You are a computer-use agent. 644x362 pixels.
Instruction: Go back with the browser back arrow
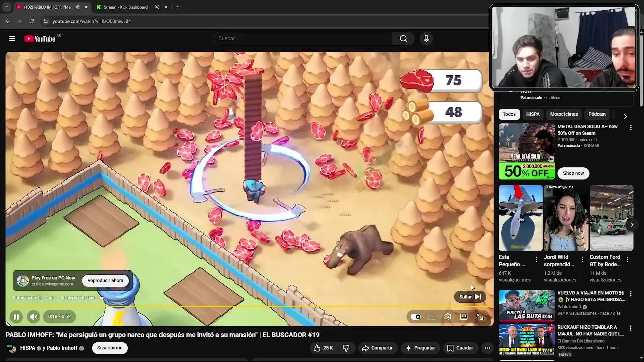coord(7,21)
